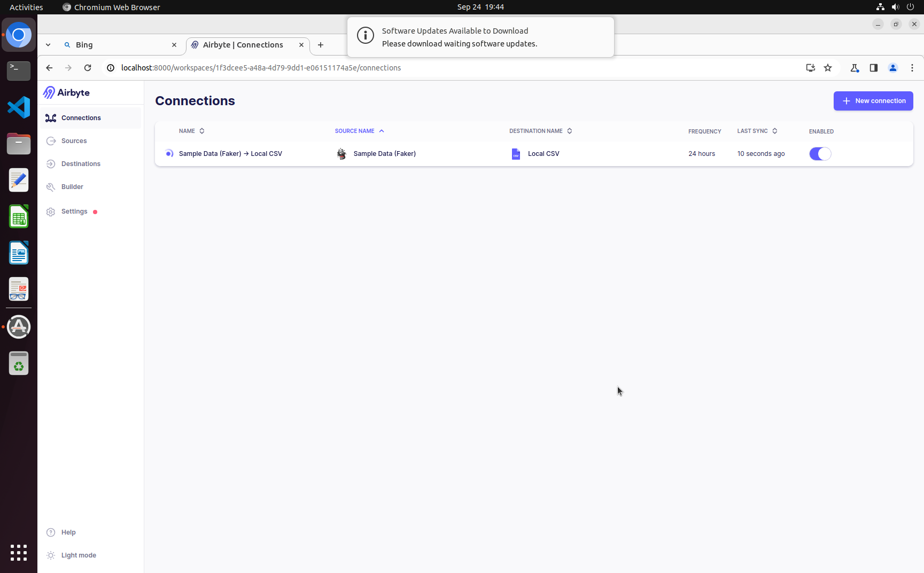Close the Airbyte Connections tab
The height and width of the screenshot is (573, 924).
[301, 45]
